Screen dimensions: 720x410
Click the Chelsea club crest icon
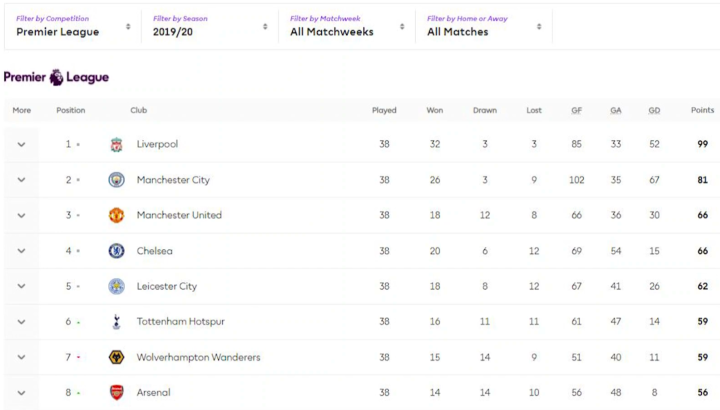coord(117,251)
